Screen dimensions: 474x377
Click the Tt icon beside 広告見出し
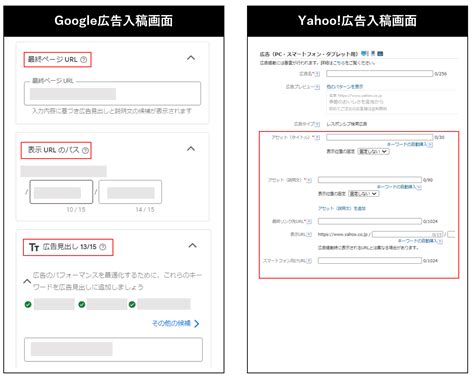point(34,247)
